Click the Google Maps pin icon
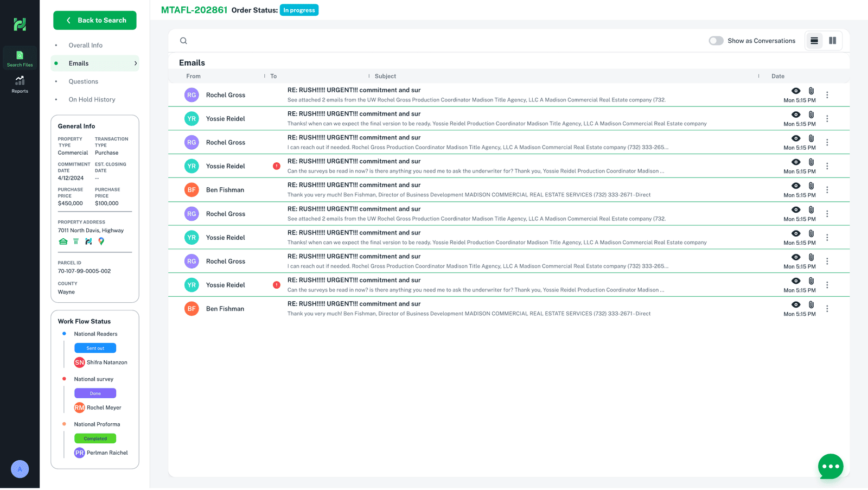 (x=101, y=241)
